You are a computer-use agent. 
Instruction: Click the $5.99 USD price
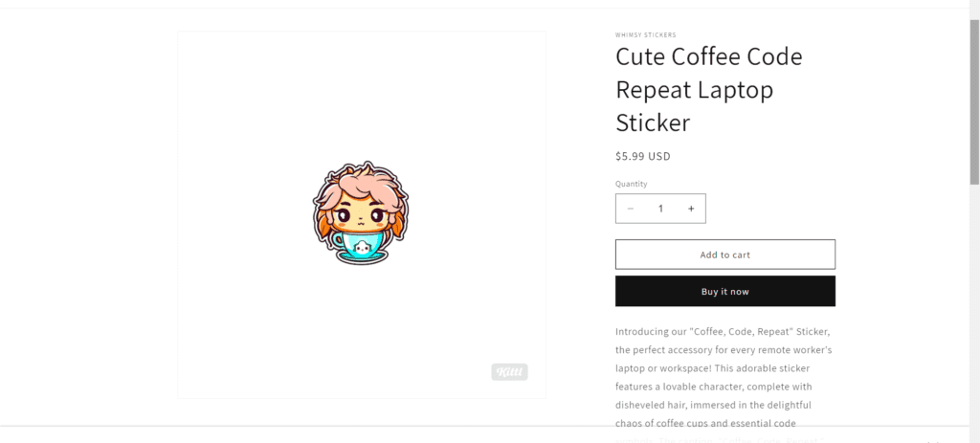pos(643,156)
